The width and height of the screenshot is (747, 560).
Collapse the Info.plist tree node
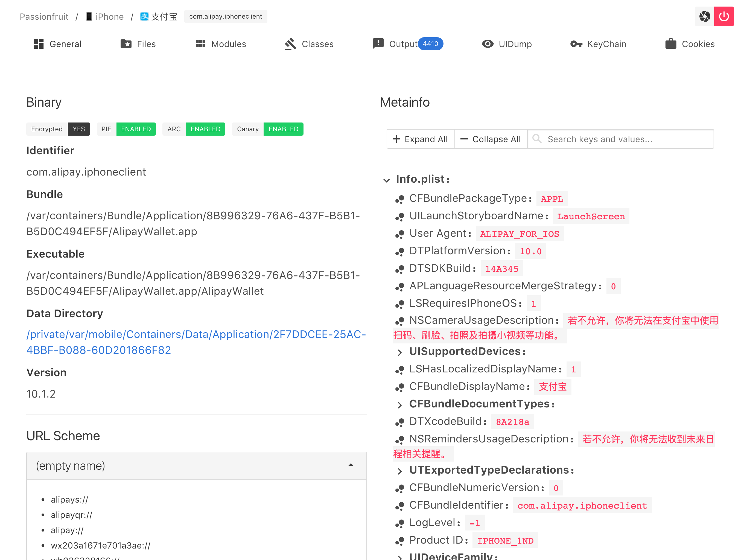(x=387, y=180)
